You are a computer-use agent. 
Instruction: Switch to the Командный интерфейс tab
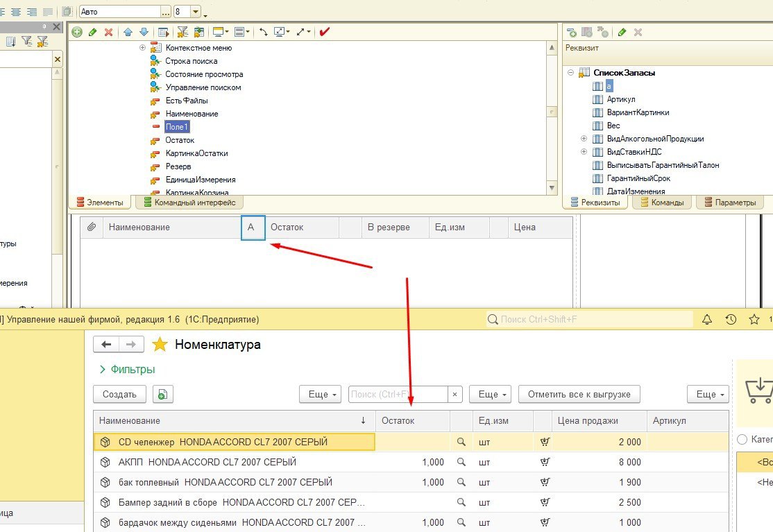pos(190,203)
